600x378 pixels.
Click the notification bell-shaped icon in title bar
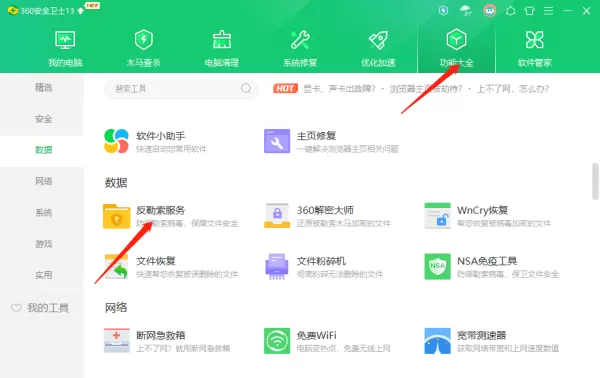(x=510, y=11)
